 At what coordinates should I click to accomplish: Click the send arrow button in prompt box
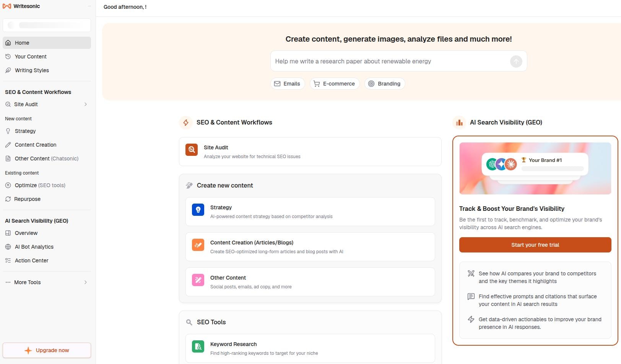[516, 61]
